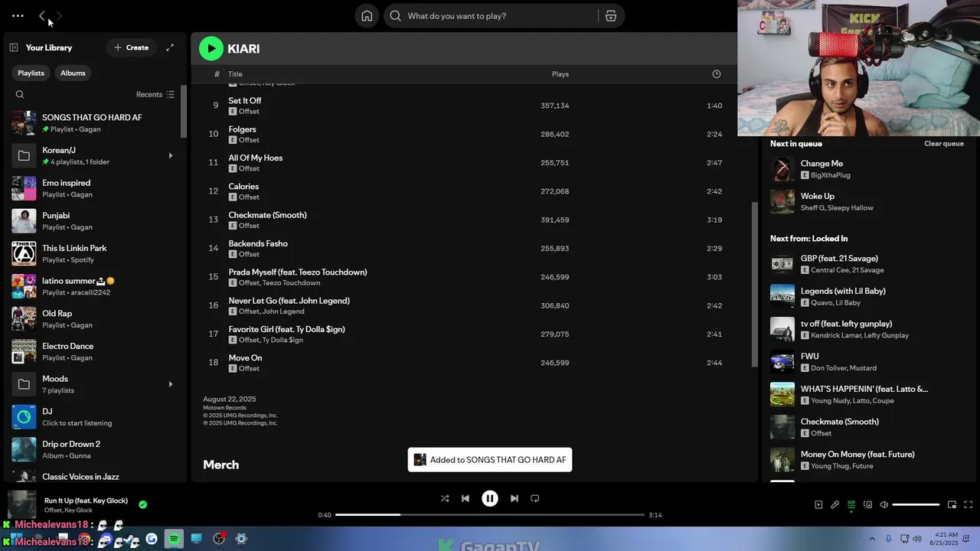Viewport: 980px width, 551px height.
Task: Open Teezo Touchdown artist link
Action: pyautogui.click(x=291, y=283)
